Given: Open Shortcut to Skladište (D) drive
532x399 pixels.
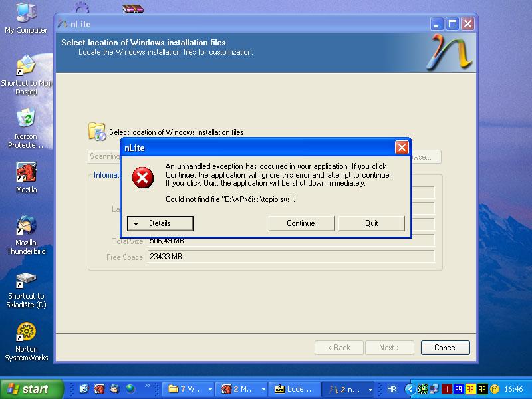Looking at the screenshot, I should (26, 291).
